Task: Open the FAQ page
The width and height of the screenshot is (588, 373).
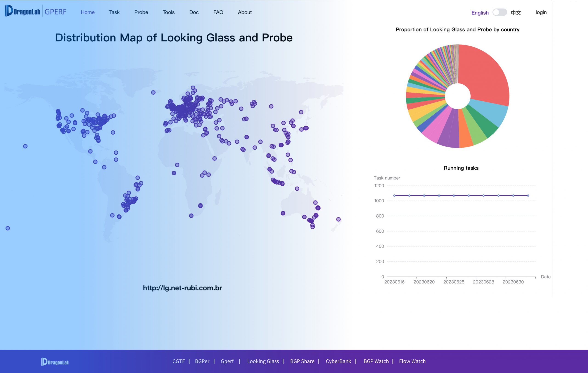Action: point(218,12)
